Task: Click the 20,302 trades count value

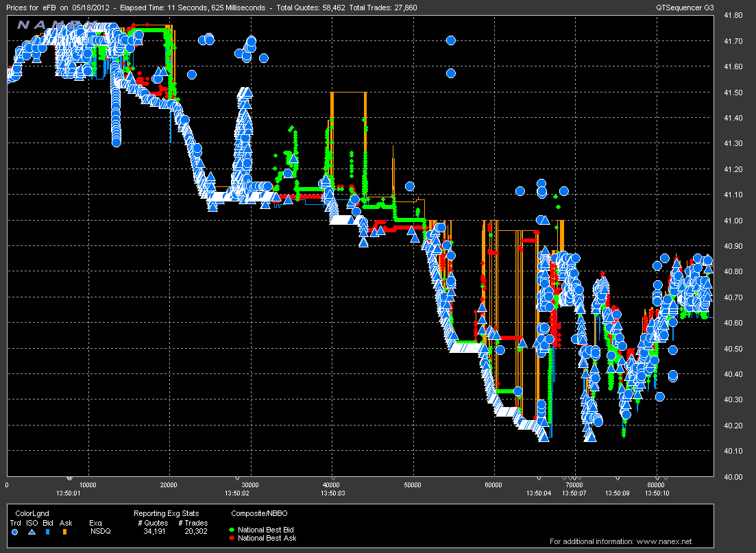Action: 197,530
